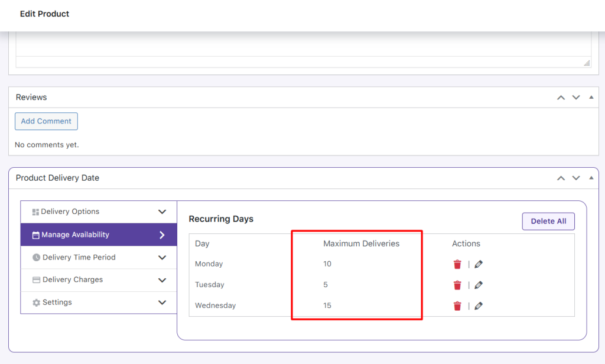Expand Delivery Options chevron
Viewport: 605px width, 364px height.
click(x=162, y=212)
